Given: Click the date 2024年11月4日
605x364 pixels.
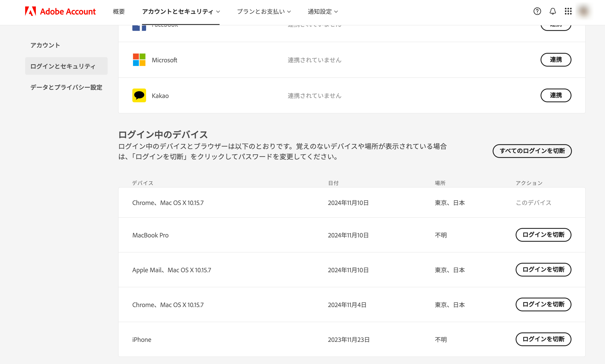Looking at the screenshot, I should 347,305.
